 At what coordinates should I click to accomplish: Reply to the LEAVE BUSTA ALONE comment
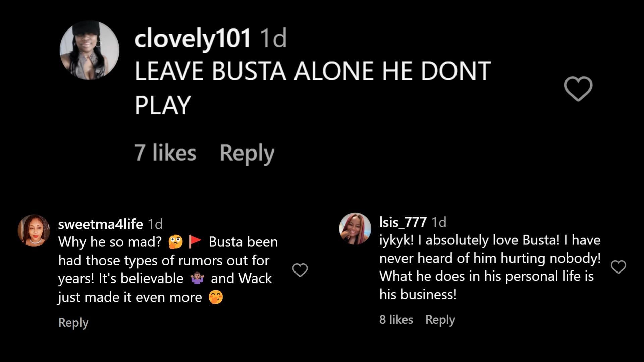click(x=247, y=153)
